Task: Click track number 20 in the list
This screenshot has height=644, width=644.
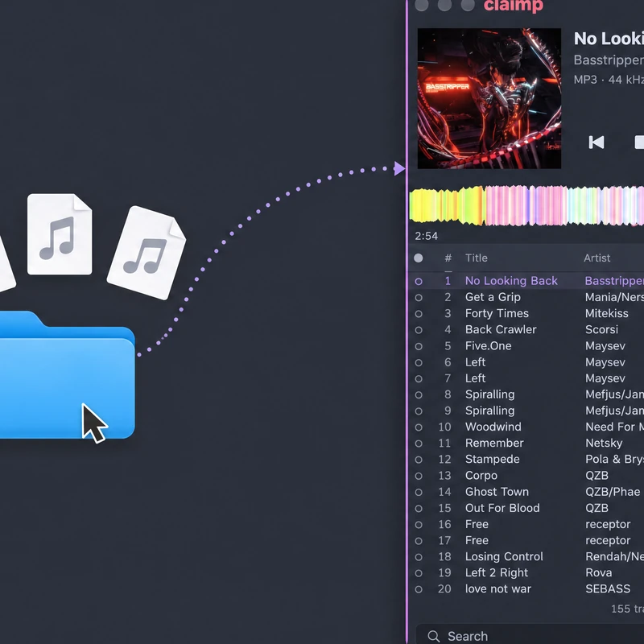Action: tap(444, 589)
